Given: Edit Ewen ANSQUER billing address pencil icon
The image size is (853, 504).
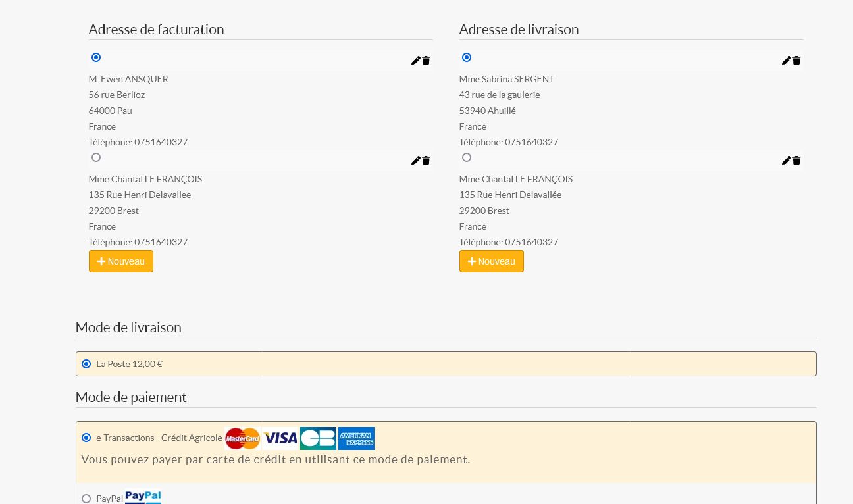Looking at the screenshot, I should tap(415, 61).
